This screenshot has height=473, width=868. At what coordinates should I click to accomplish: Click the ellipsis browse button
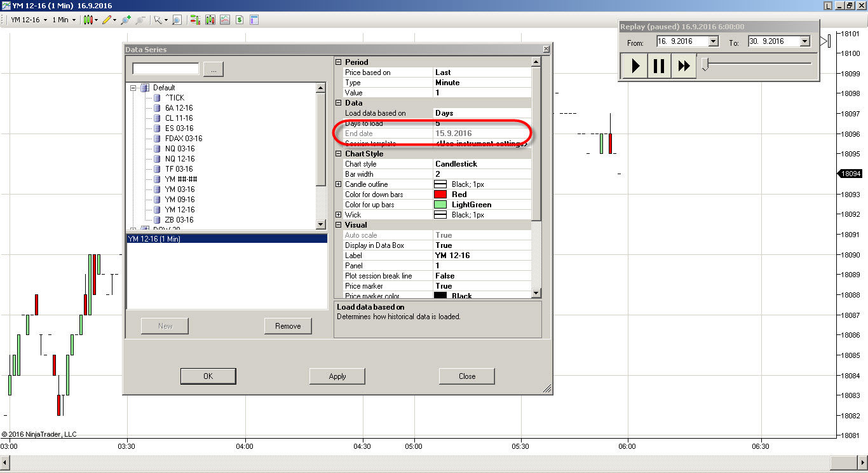pyautogui.click(x=214, y=69)
